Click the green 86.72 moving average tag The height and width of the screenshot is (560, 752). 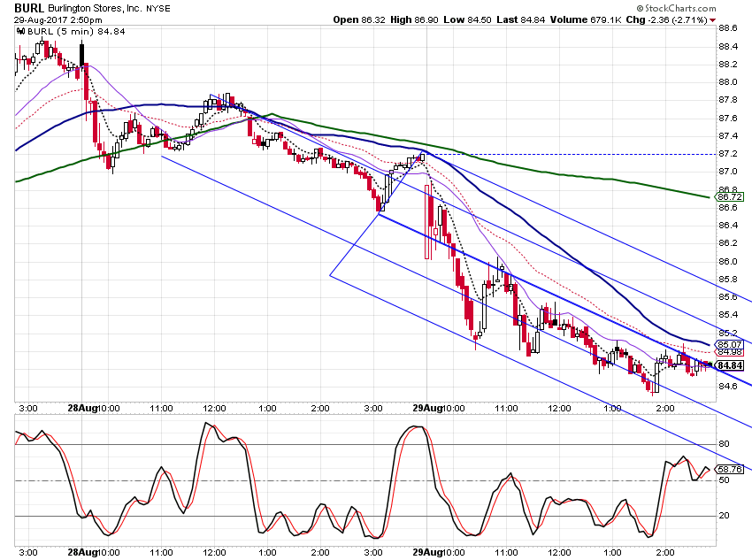729,196
